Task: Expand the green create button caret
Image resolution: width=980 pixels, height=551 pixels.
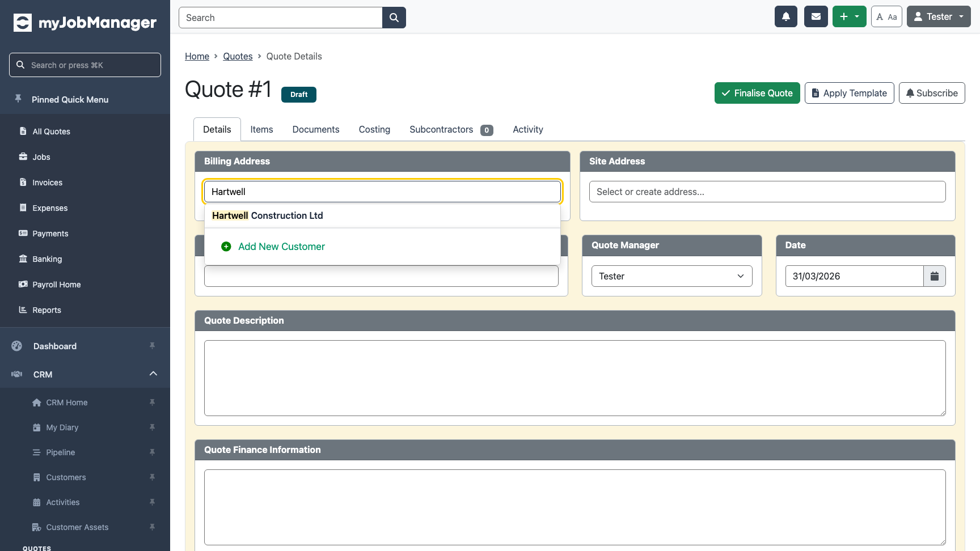Action: (857, 16)
